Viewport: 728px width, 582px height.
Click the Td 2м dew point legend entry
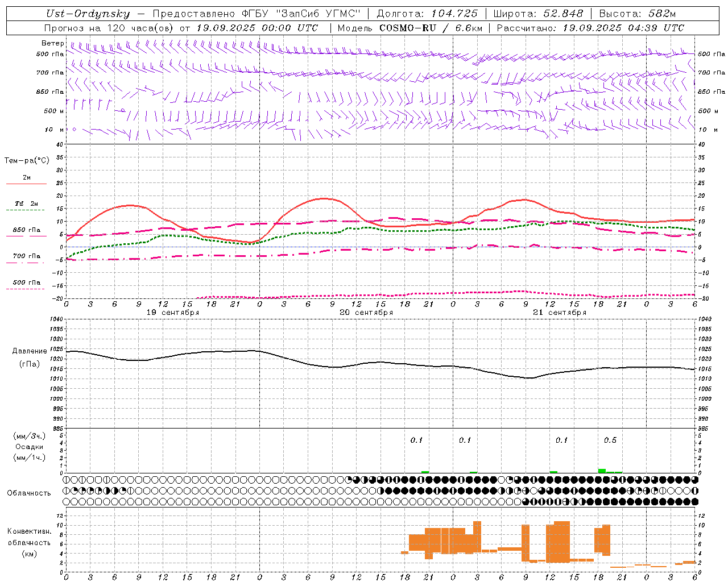(27, 203)
